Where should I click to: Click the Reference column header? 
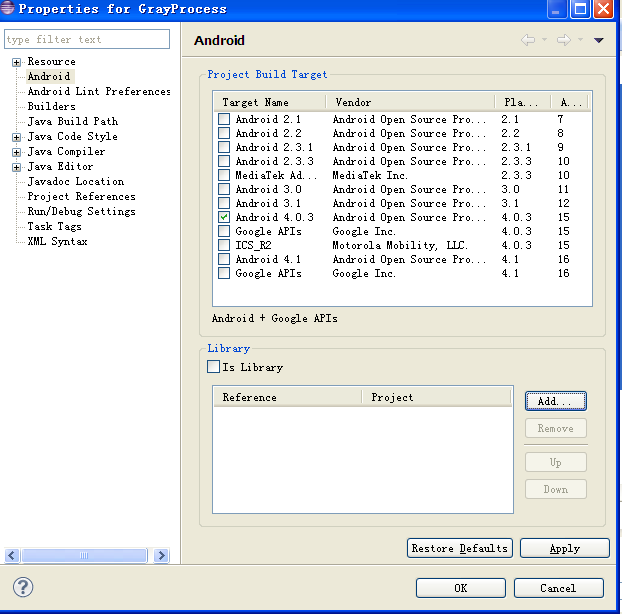point(288,397)
